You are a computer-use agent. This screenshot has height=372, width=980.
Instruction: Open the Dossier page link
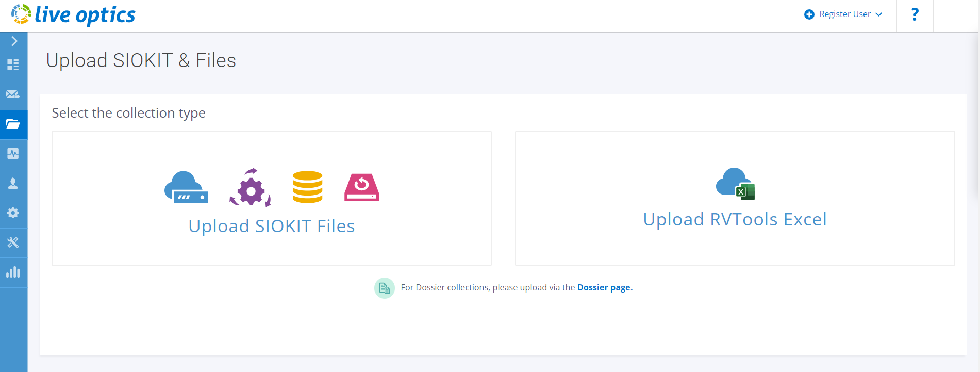pyautogui.click(x=605, y=287)
